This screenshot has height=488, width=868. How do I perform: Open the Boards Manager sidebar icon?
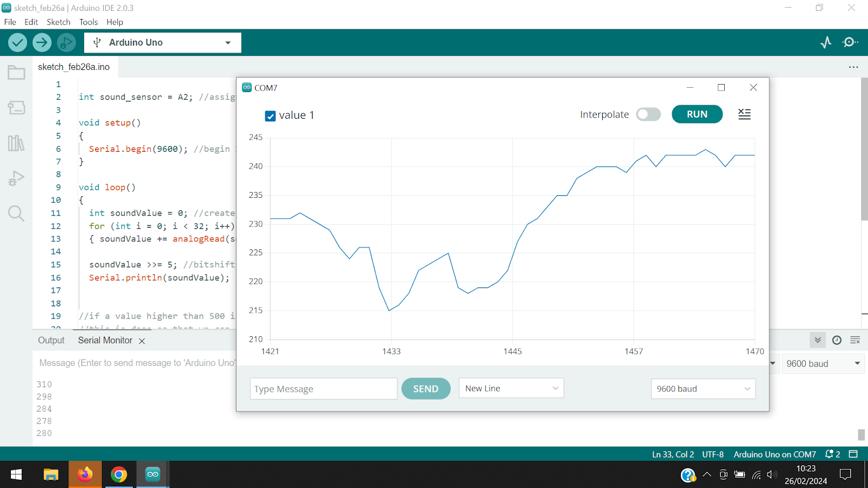pos(16,107)
